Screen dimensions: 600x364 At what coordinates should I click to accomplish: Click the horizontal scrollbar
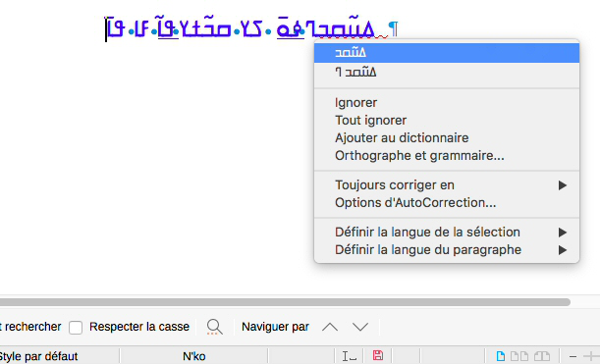tap(285, 302)
